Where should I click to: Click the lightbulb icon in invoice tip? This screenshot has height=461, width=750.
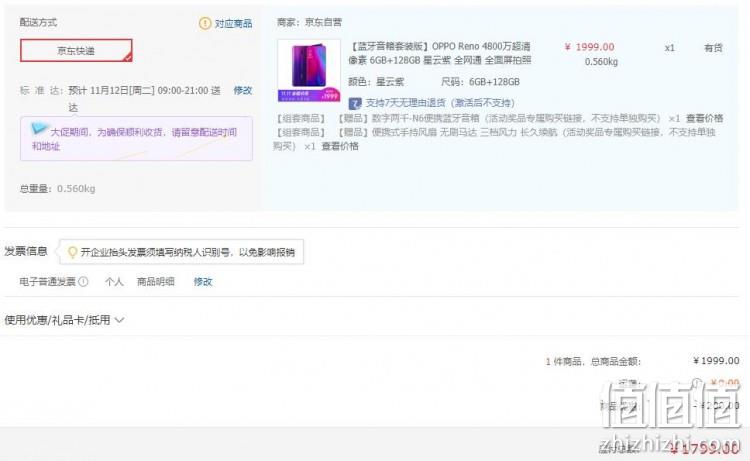72,252
